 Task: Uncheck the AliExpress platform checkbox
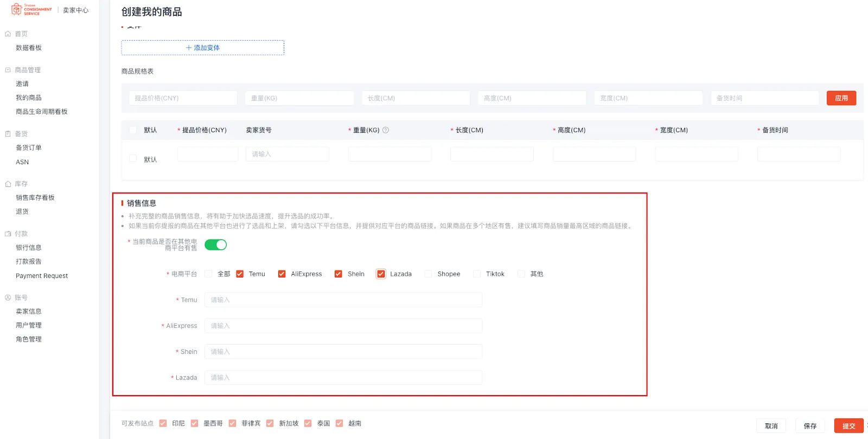[282, 274]
